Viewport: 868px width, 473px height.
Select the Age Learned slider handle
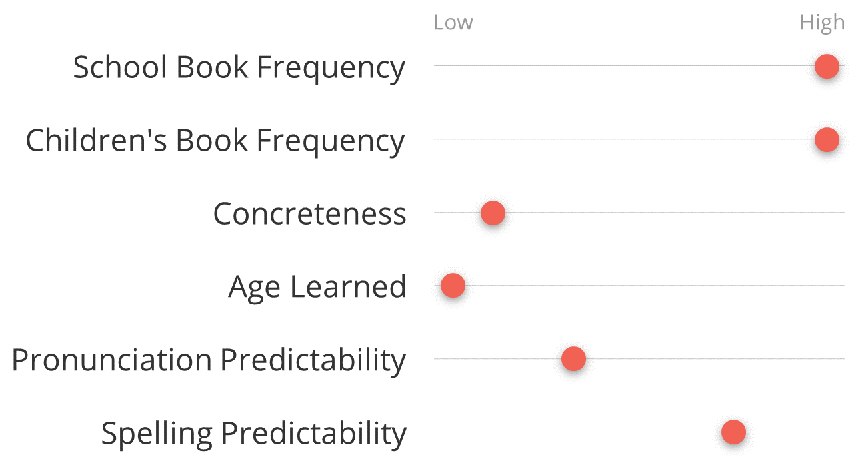pyautogui.click(x=453, y=286)
